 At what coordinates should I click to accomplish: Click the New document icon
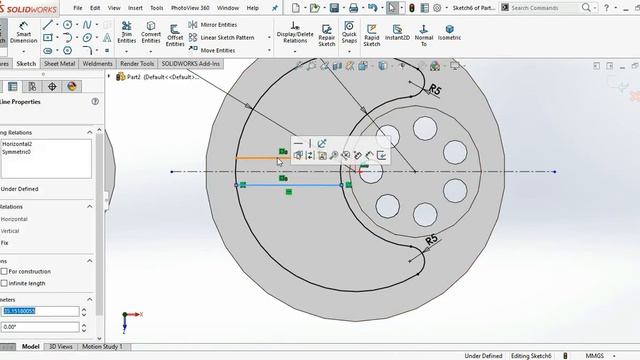(x=296, y=8)
